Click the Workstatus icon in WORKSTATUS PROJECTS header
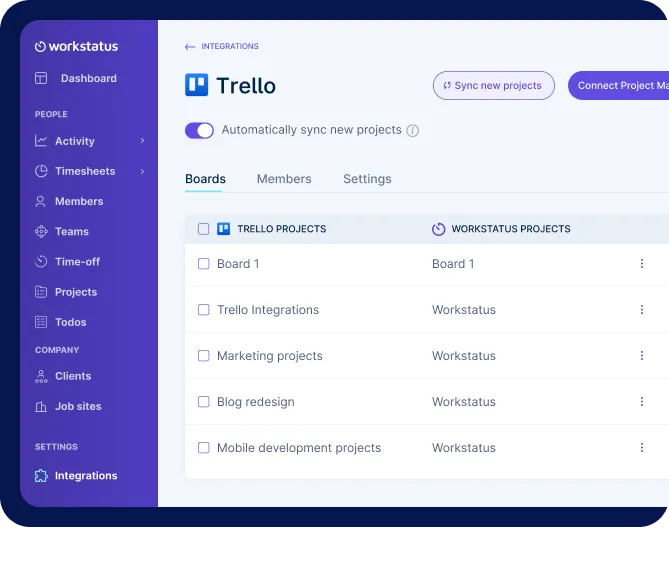The image size is (669, 569). [438, 229]
